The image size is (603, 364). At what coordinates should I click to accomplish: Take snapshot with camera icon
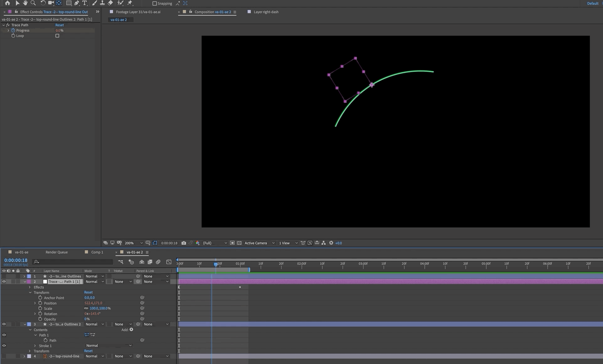tap(184, 243)
